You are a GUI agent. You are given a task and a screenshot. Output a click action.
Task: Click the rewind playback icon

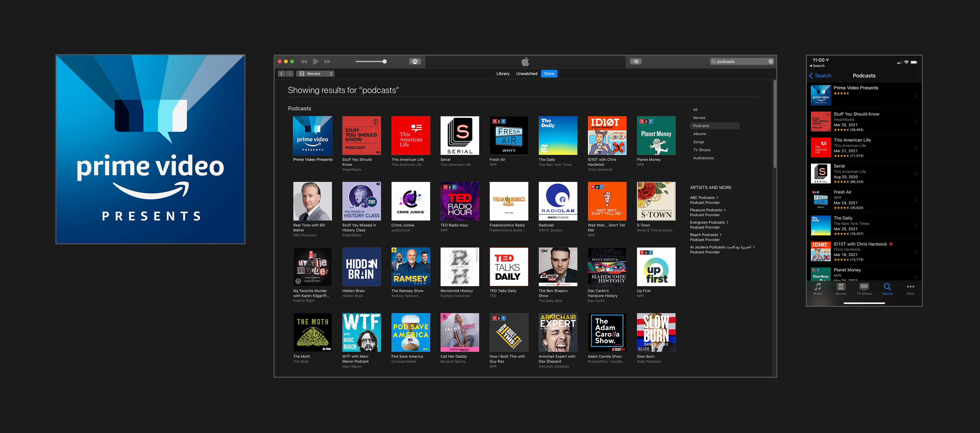click(304, 61)
